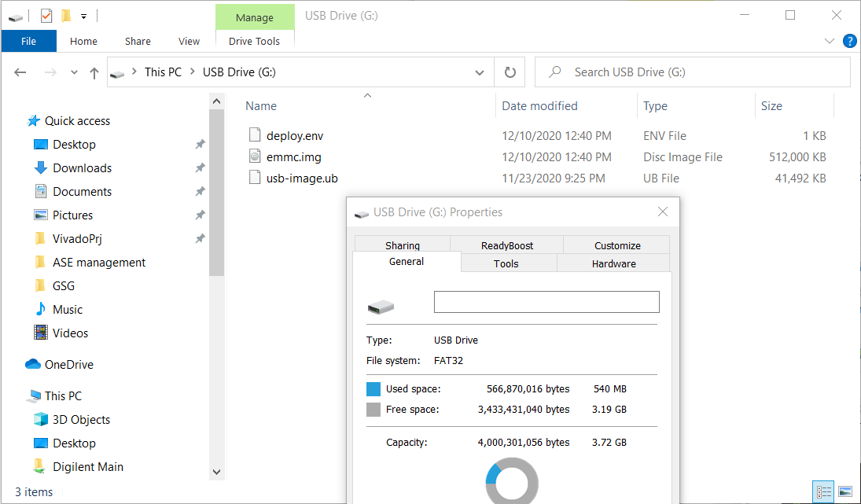Click the emmc.img disc image icon

pyautogui.click(x=254, y=156)
